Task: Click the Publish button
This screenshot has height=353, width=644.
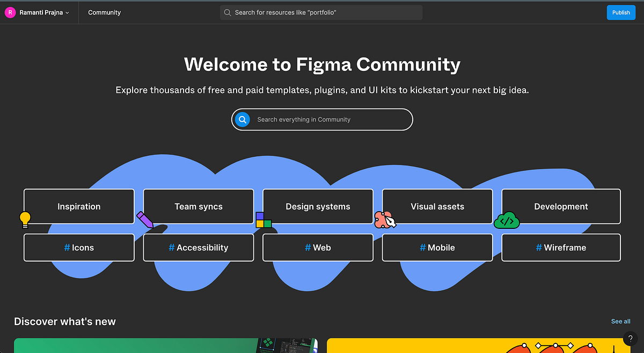Action: click(x=621, y=12)
